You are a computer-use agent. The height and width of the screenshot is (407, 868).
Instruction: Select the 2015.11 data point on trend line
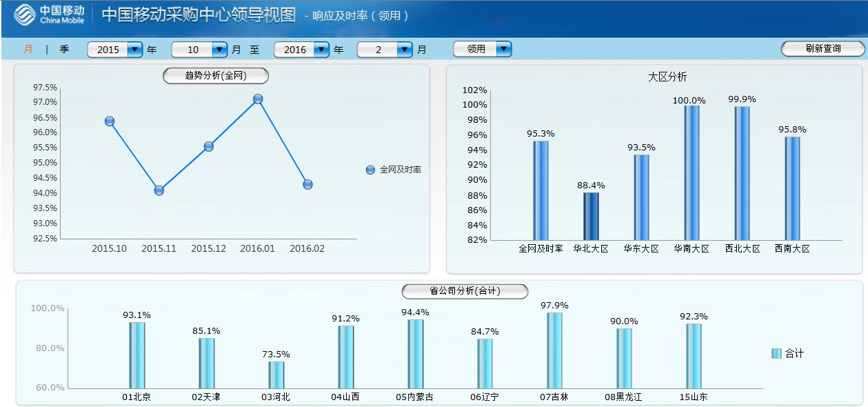click(x=159, y=190)
